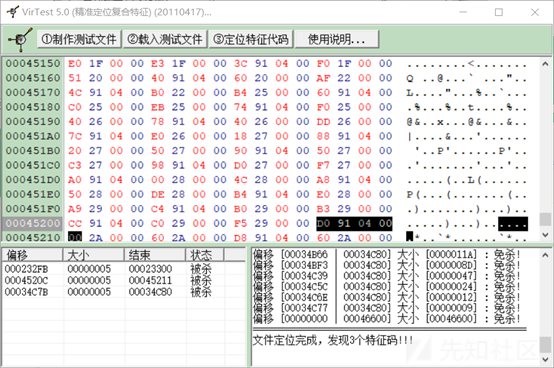Click log line with offset [00000000
The height and width of the screenshot is (368, 554).
point(387,319)
